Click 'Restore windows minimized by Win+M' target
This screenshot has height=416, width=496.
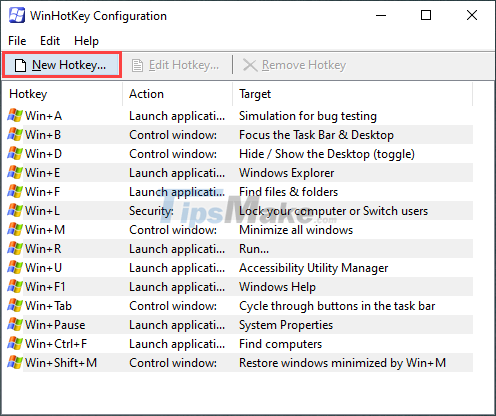[x=343, y=363]
